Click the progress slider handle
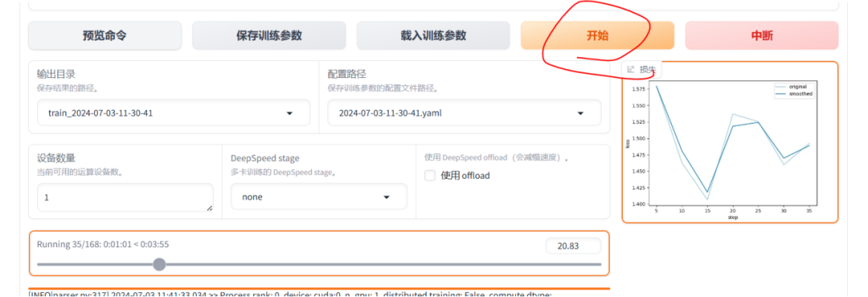The width and height of the screenshot is (868, 297). pos(159,264)
